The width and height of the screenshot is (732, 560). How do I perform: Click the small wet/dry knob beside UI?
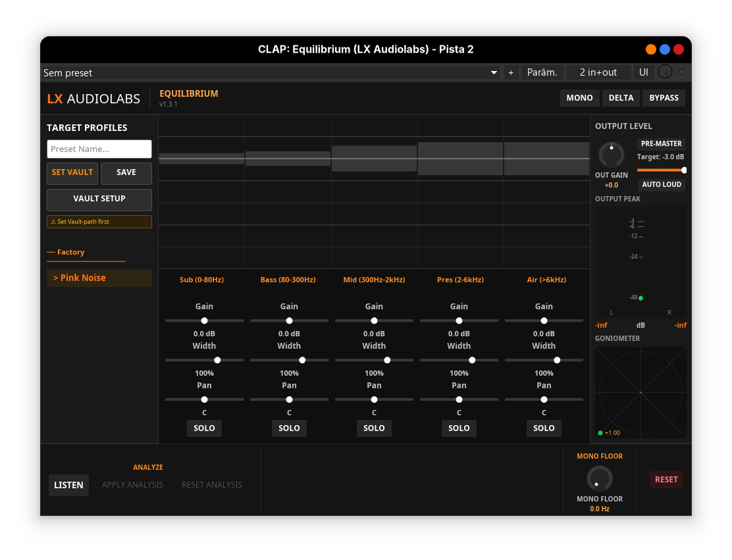click(x=665, y=72)
